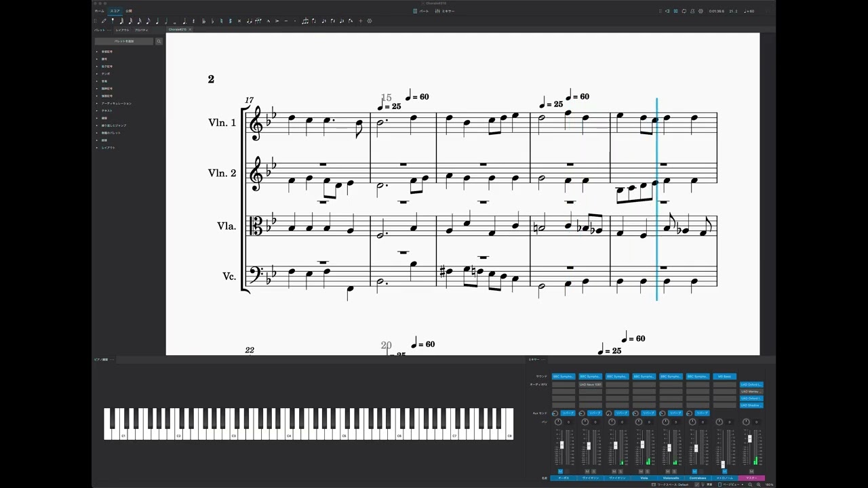Image resolution: width=868 pixels, height=488 pixels.
Task: Toggle mute on the Violoncello channel
Action: pyautogui.click(x=668, y=471)
